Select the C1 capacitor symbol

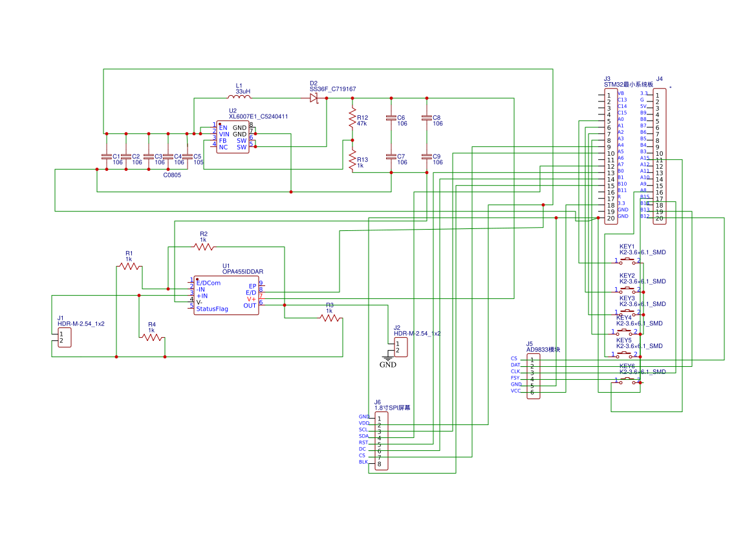(x=107, y=157)
